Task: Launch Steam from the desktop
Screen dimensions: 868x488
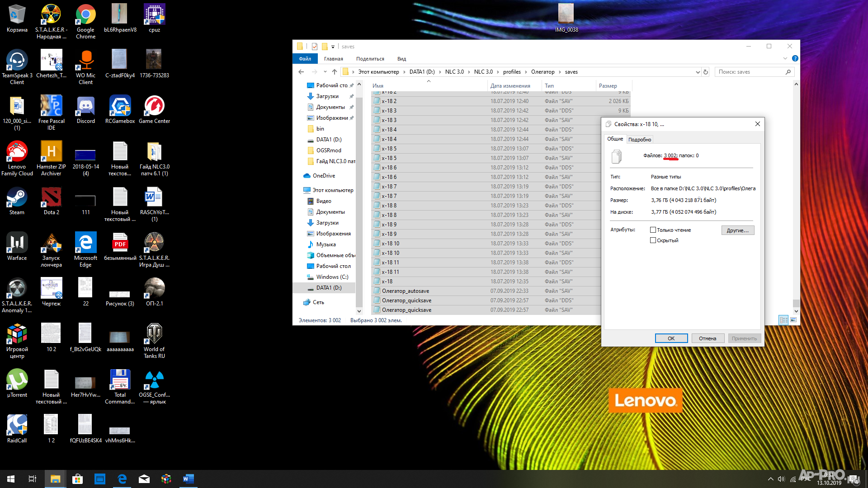Action: tap(17, 201)
